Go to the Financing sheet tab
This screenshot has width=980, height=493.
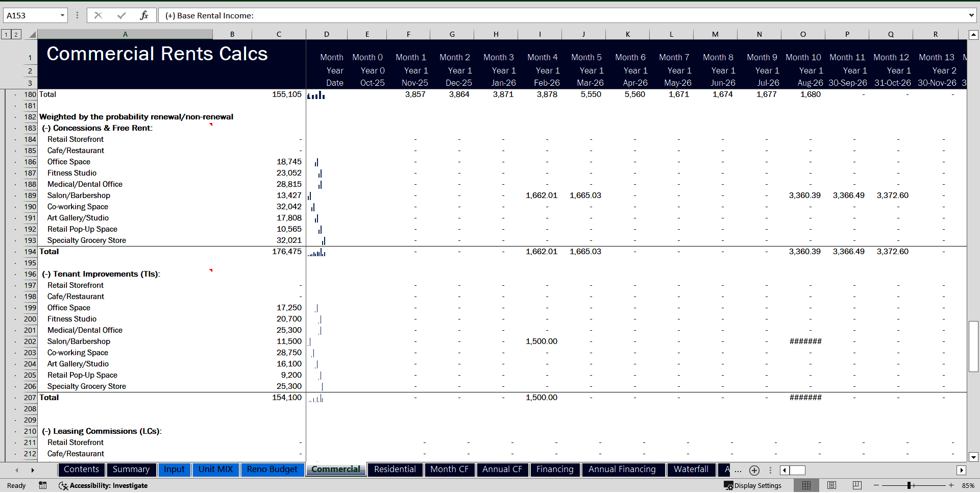[555, 470]
